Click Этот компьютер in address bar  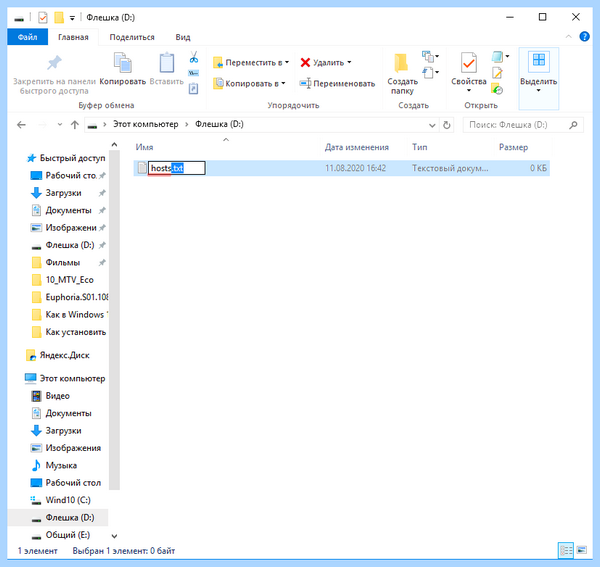pos(145,124)
